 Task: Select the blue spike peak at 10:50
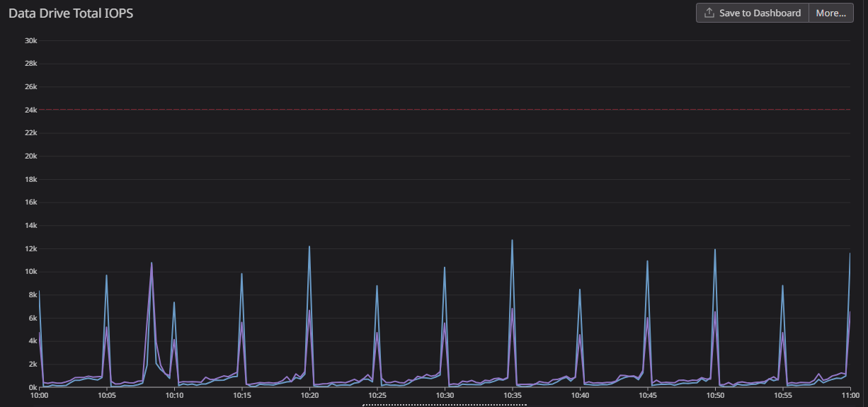[x=715, y=250]
